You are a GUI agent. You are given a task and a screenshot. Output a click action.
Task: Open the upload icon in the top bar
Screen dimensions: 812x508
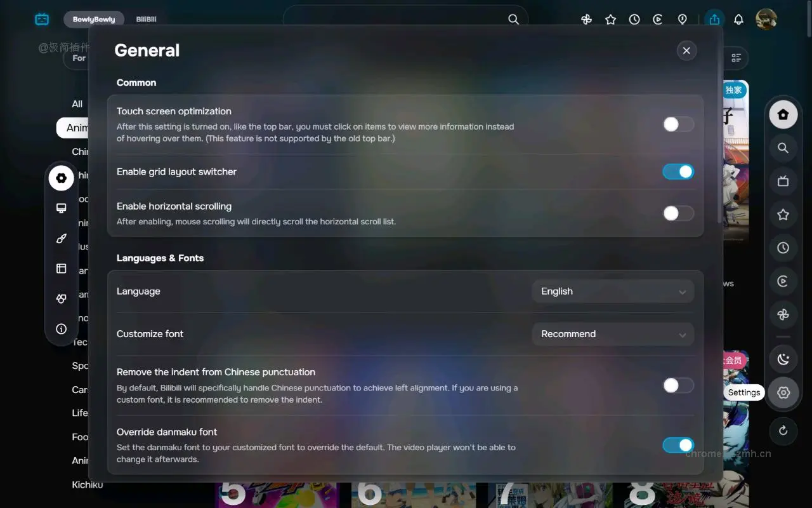(x=714, y=19)
